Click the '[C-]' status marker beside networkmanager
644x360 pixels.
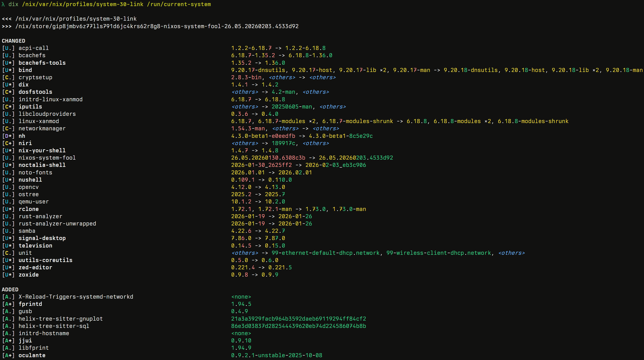click(x=8, y=128)
